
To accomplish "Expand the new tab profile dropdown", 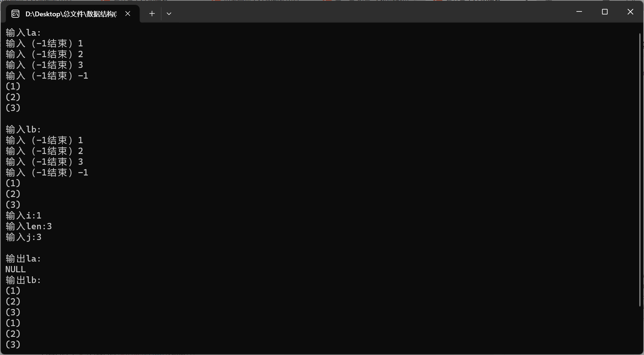I will 169,14.
